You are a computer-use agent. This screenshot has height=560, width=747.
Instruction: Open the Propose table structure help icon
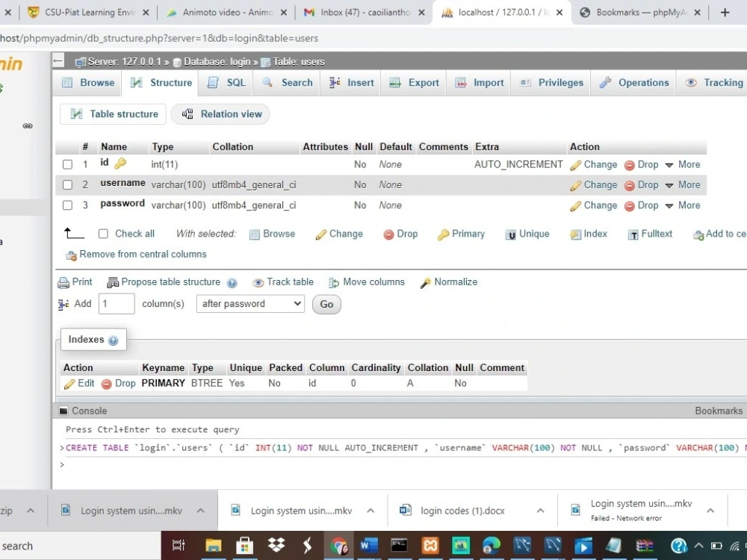232,283
